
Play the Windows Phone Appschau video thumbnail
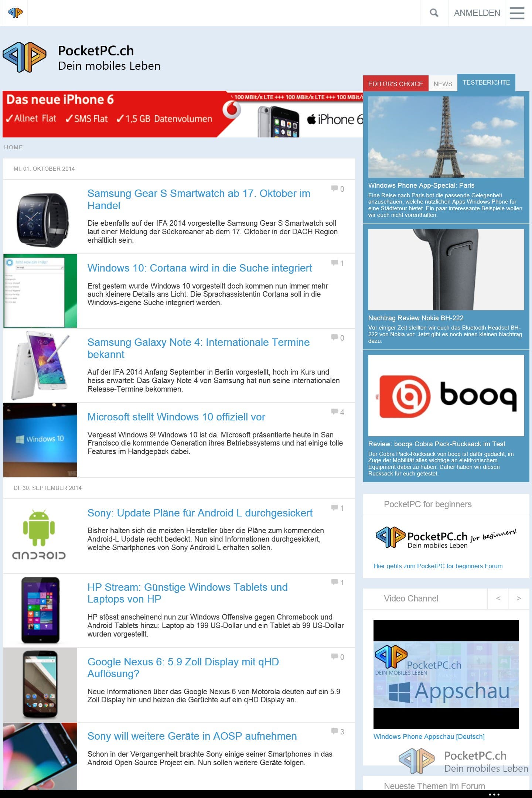[446, 674]
